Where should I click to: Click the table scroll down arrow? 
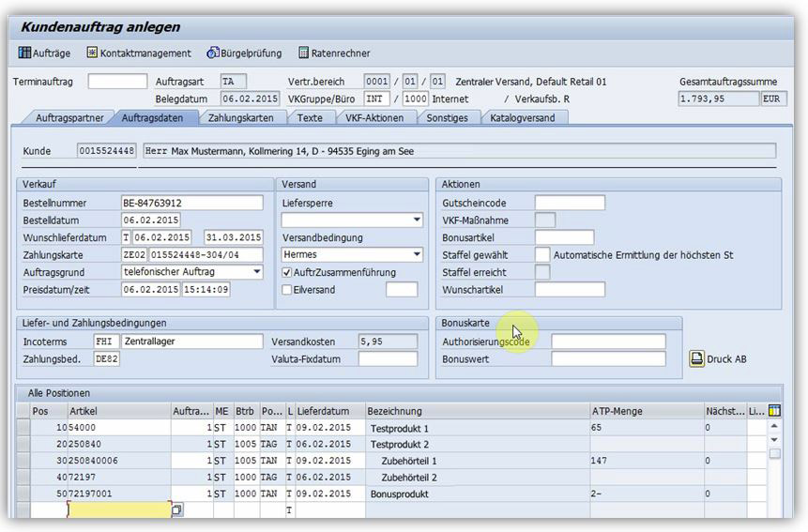(x=774, y=439)
